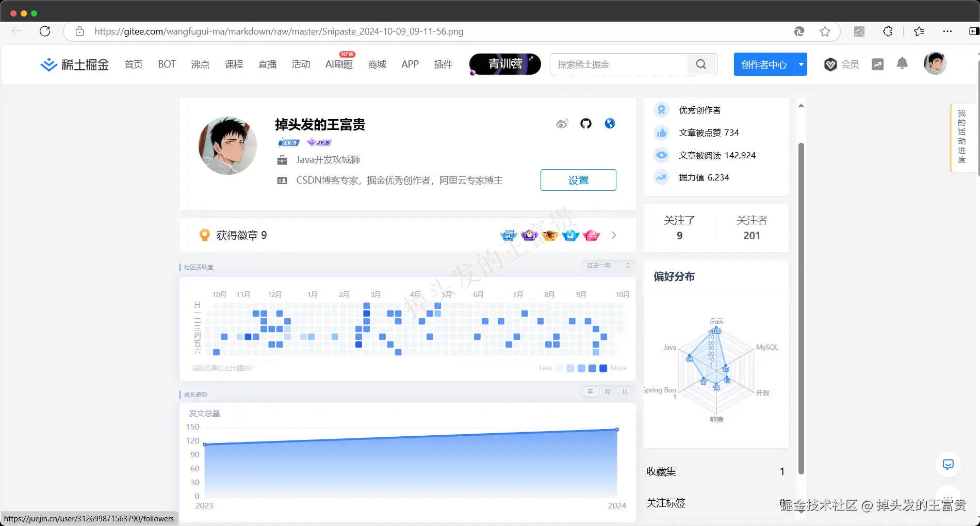Open the APP nav item
This screenshot has height=526, width=980.
[x=410, y=64]
